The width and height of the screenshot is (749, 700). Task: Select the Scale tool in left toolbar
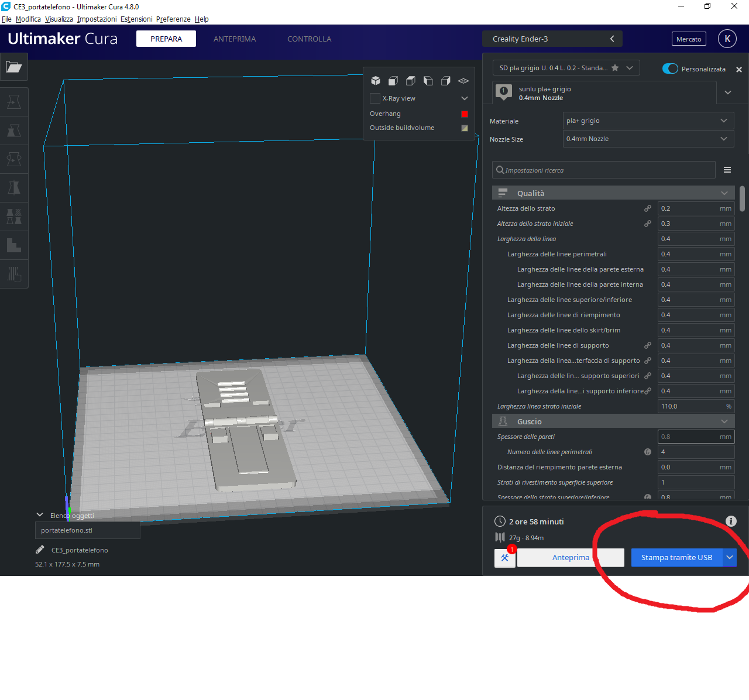(x=14, y=131)
